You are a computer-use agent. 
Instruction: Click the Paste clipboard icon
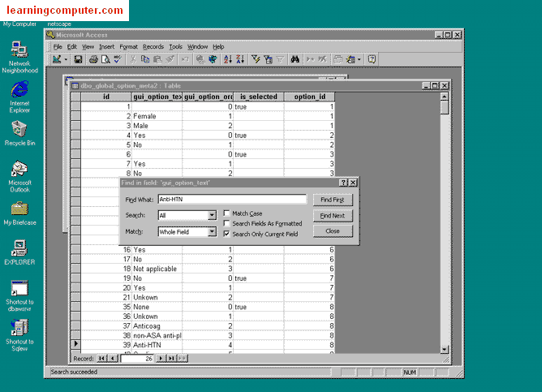pos(157,59)
